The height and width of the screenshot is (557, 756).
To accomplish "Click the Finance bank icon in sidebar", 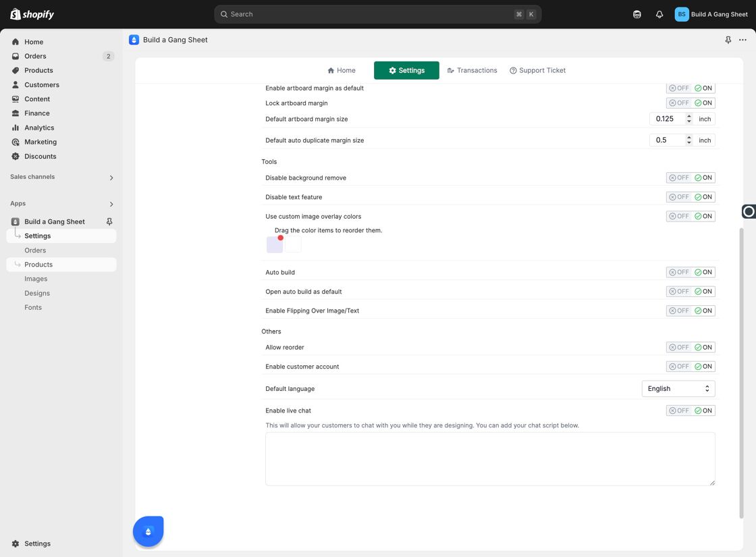I will point(16,113).
